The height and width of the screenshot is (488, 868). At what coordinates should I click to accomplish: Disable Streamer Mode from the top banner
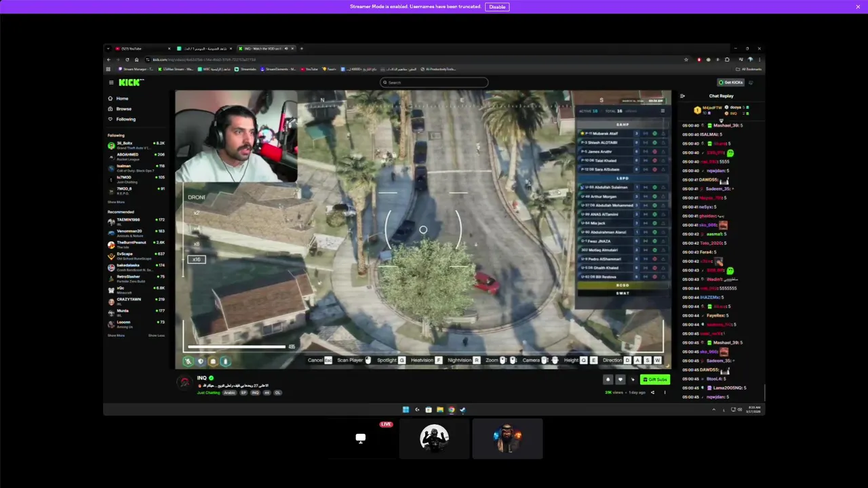click(x=497, y=7)
